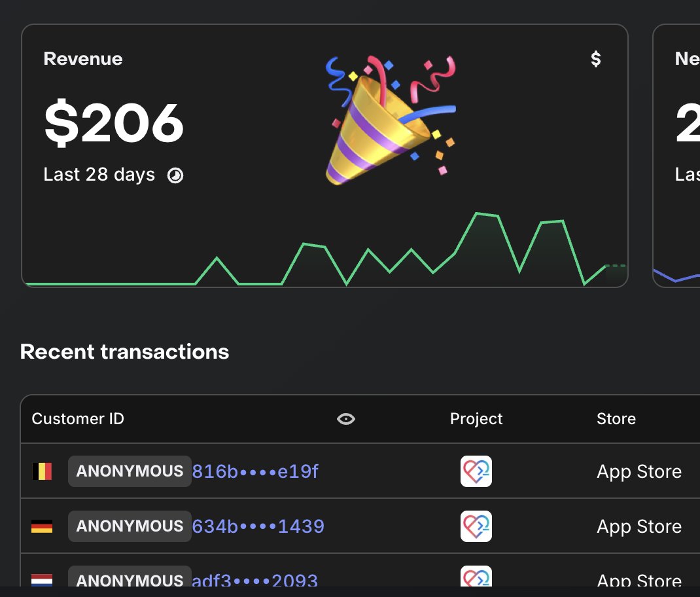The width and height of the screenshot is (700, 597).
Task: Open the project app icon in the adf3 row
Action: (x=476, y=576)
